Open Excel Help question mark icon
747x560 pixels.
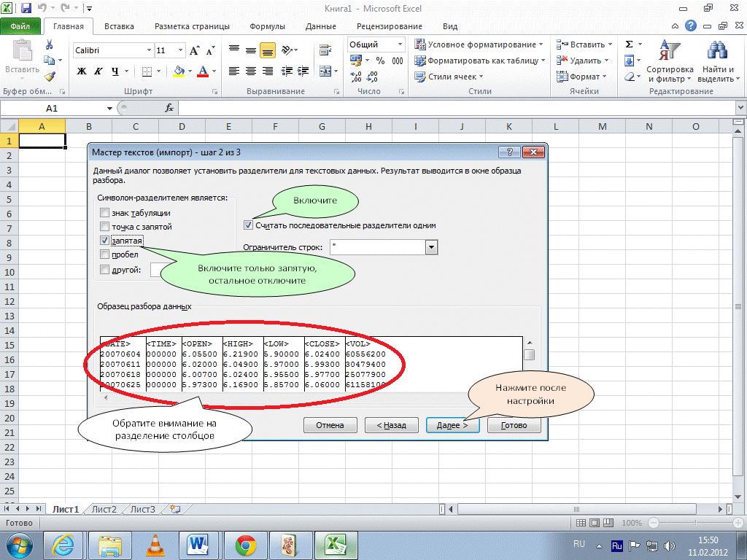pos(690,26)
